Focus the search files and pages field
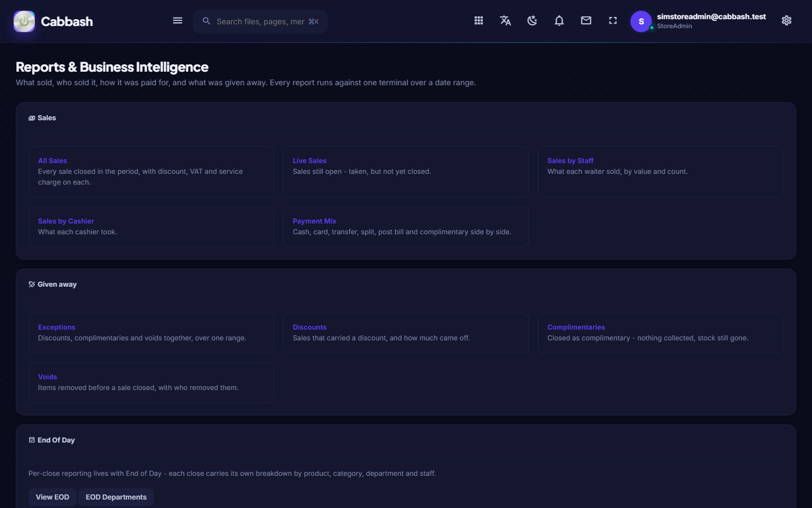Screen dimensions: 812x508 tap(261, 21)
